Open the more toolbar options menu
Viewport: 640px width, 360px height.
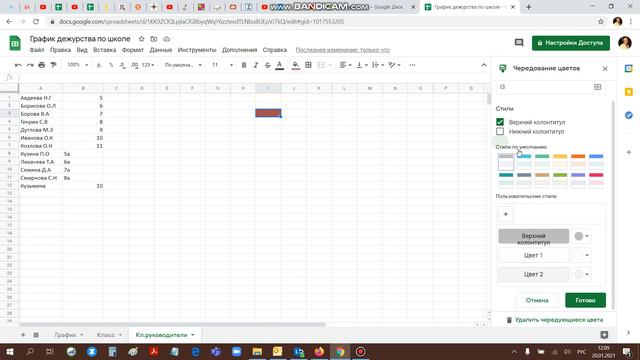(412, 65)
